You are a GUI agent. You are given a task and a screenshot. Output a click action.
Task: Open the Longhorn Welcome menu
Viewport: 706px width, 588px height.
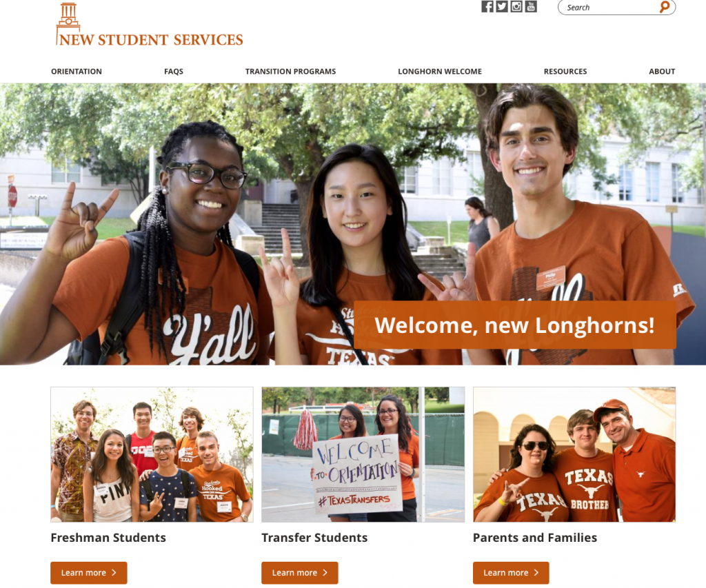[x=440, y=71]
